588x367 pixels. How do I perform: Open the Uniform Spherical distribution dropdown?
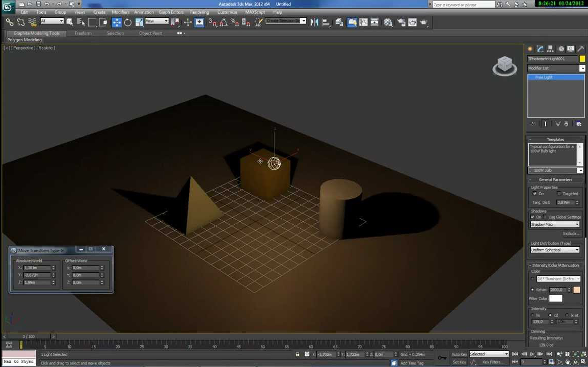(555, 250)
